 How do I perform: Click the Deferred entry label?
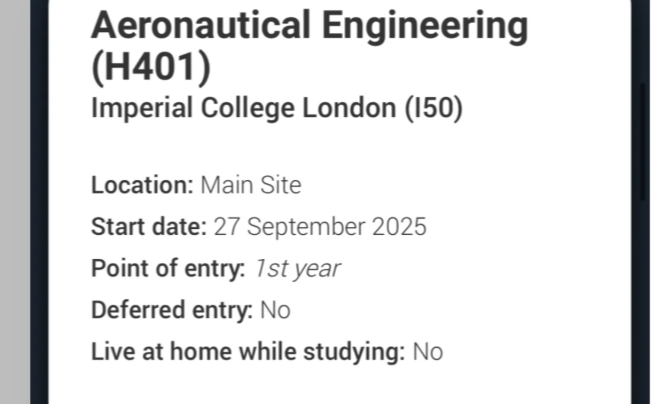point(171,310)
